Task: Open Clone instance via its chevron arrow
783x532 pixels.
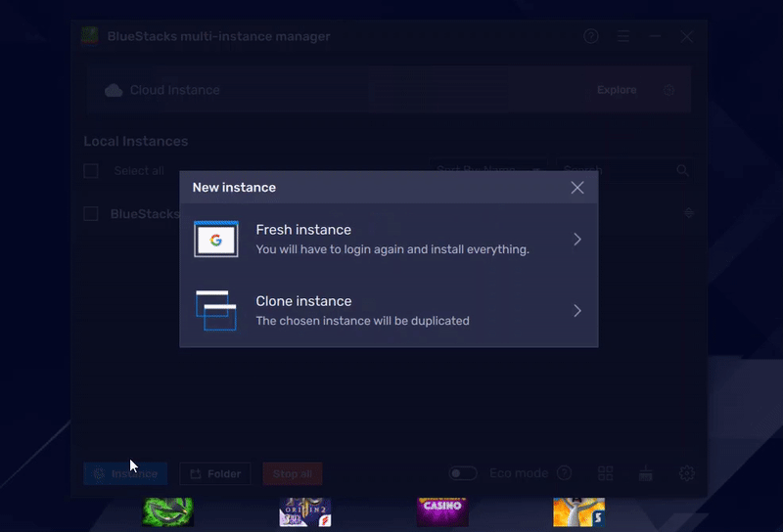Action: pos(577,310)
